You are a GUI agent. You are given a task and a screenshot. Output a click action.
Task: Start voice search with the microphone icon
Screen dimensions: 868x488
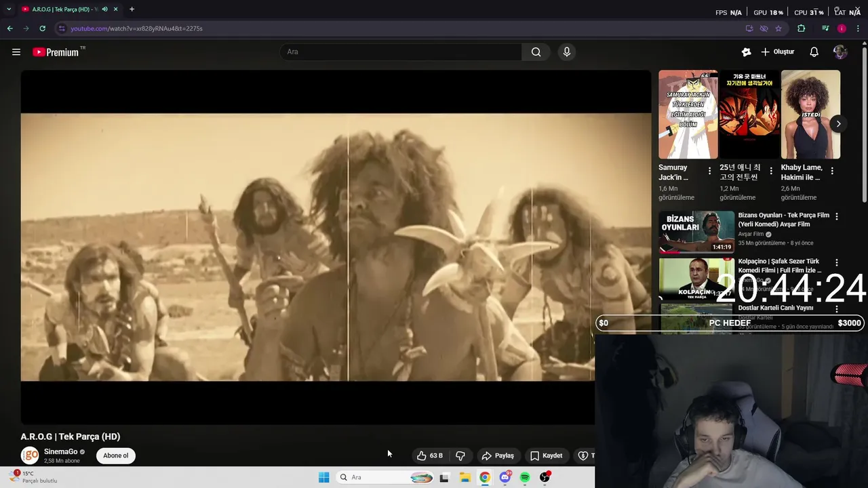(567, 52)
